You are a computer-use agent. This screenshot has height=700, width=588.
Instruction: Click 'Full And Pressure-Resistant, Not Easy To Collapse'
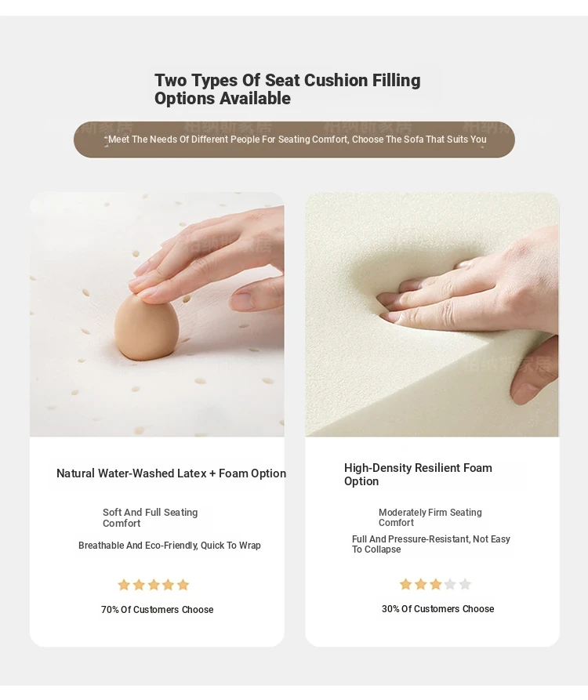pyautogui.click(x=431, y=544)
